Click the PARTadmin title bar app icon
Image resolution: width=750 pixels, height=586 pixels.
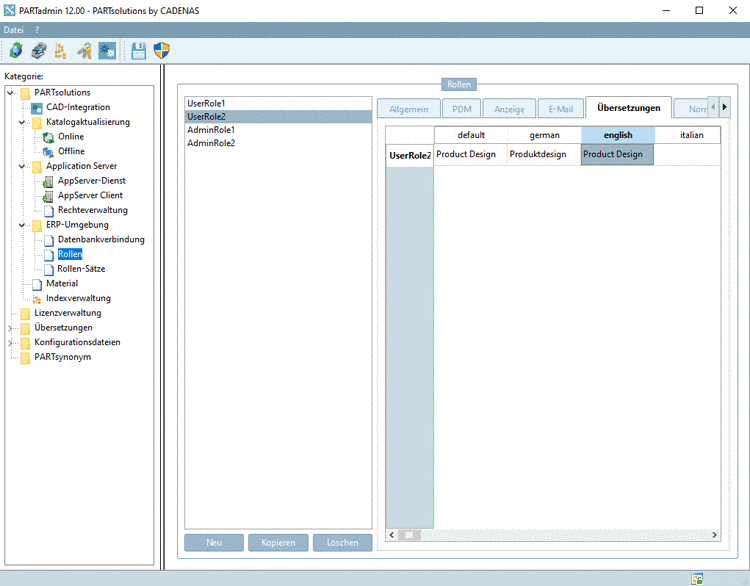[9, 10]
